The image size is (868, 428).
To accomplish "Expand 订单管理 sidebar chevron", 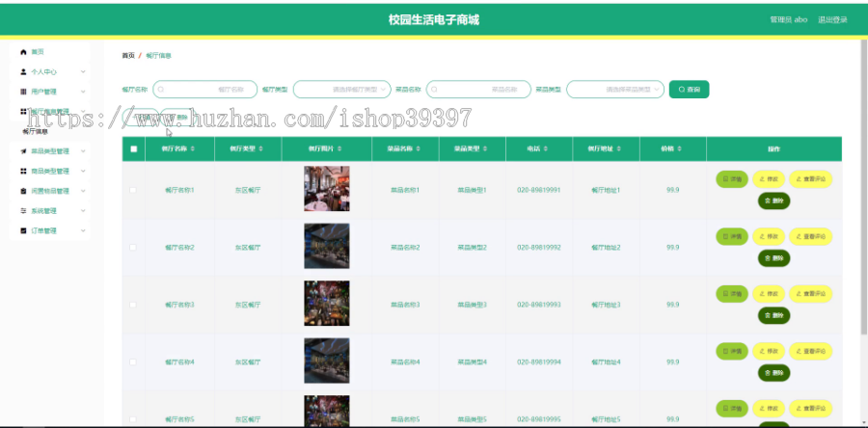I will click(x=83, y=230).
